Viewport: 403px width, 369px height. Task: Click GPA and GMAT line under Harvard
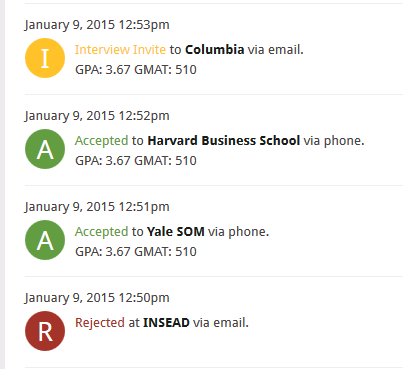[x=136, y=161]
